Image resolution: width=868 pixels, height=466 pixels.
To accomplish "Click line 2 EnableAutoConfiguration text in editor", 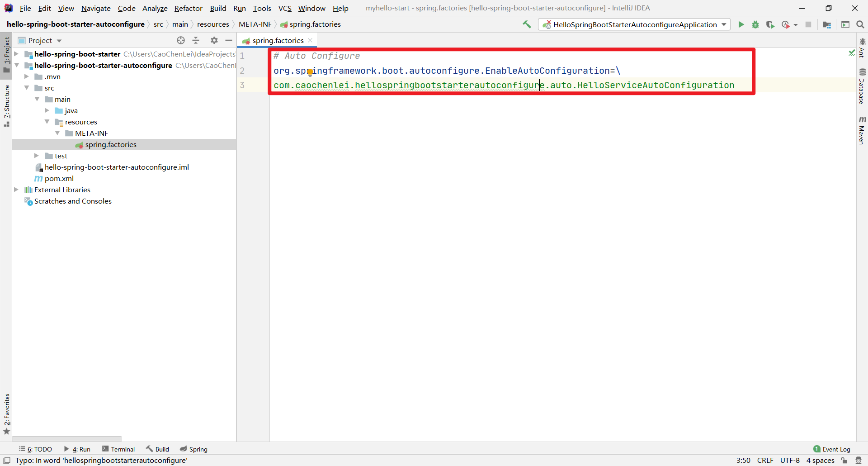I will [547, 71].
